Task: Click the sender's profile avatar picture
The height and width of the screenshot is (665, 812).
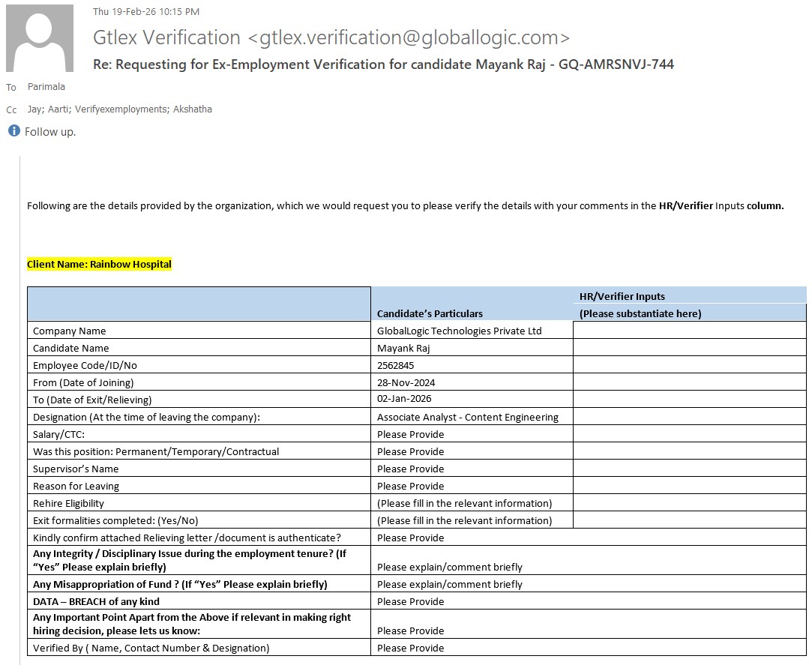Action: pos(40,38)
